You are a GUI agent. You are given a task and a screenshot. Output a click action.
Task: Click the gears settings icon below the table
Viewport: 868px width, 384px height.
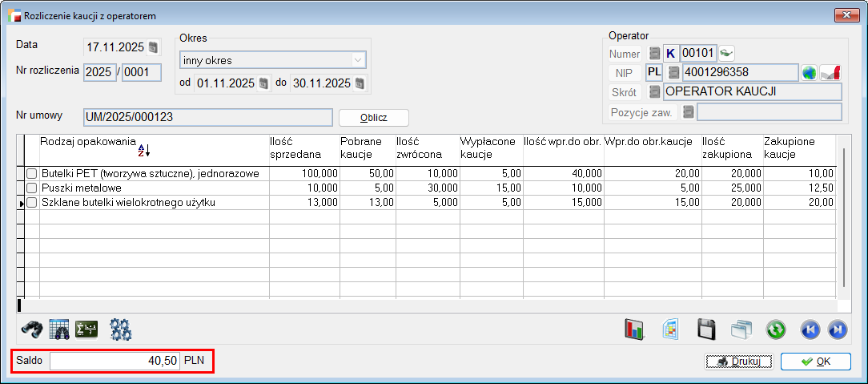(x=121, y=329)
